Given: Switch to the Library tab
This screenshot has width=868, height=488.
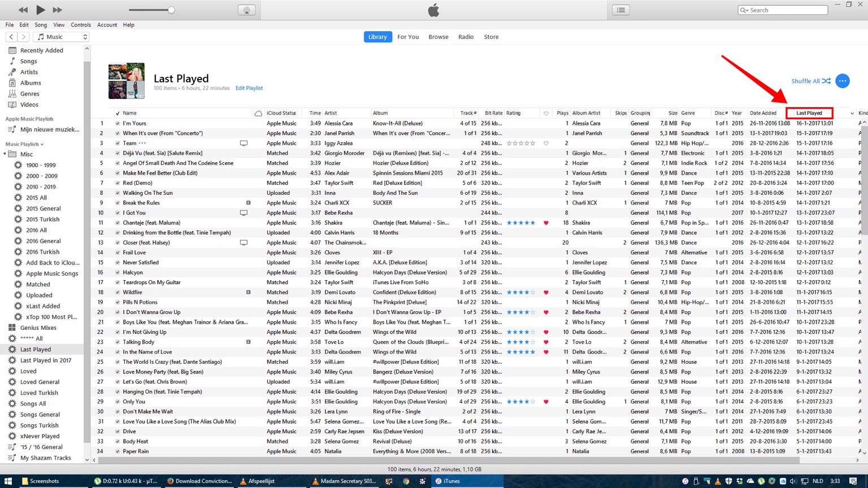Looking at the screenshot, I should click(377, 37).
